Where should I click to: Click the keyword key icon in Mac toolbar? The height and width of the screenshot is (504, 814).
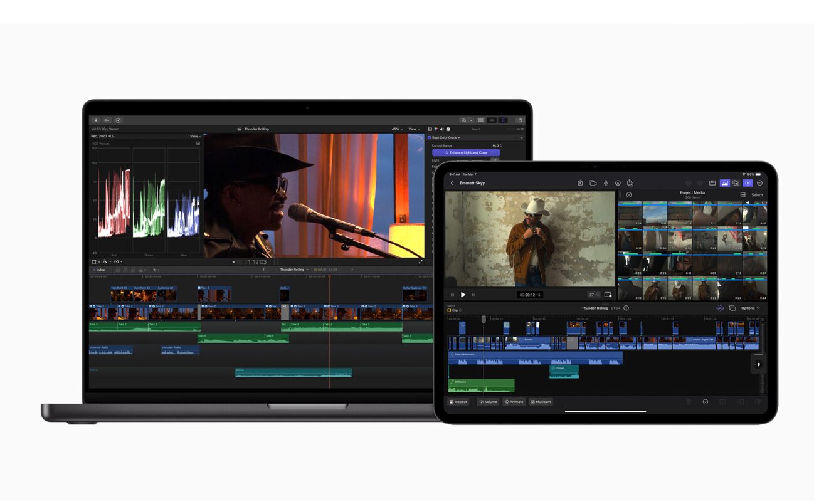107,120
